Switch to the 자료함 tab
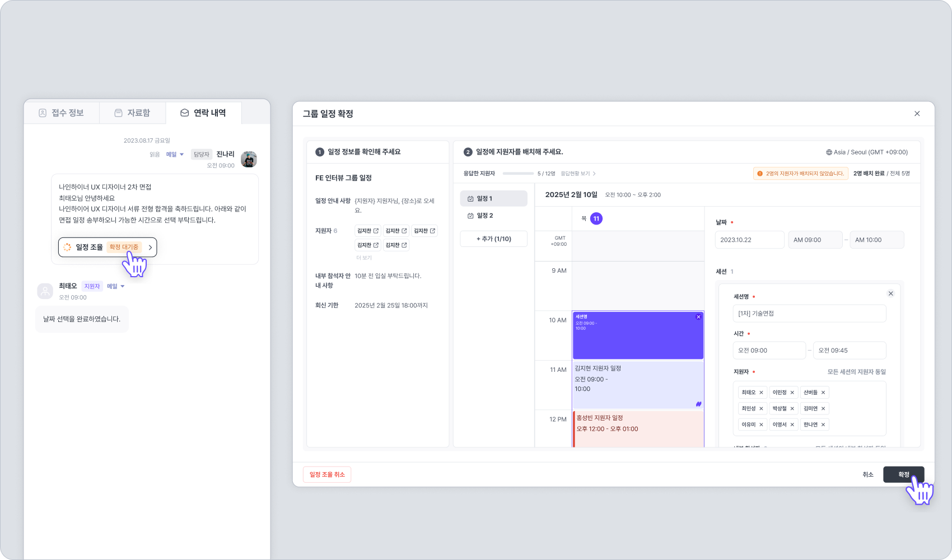 (133, 113)
